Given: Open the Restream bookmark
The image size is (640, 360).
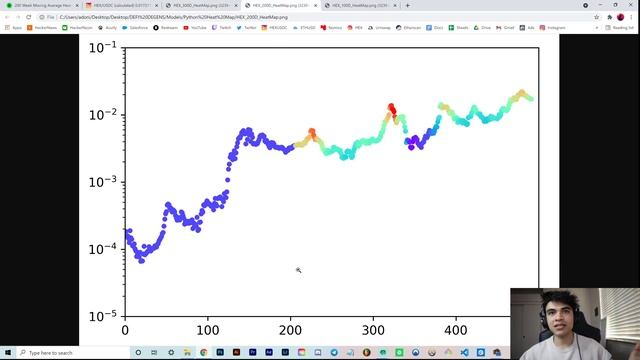Looking at the screenshot, I should (x=165, y=28).
